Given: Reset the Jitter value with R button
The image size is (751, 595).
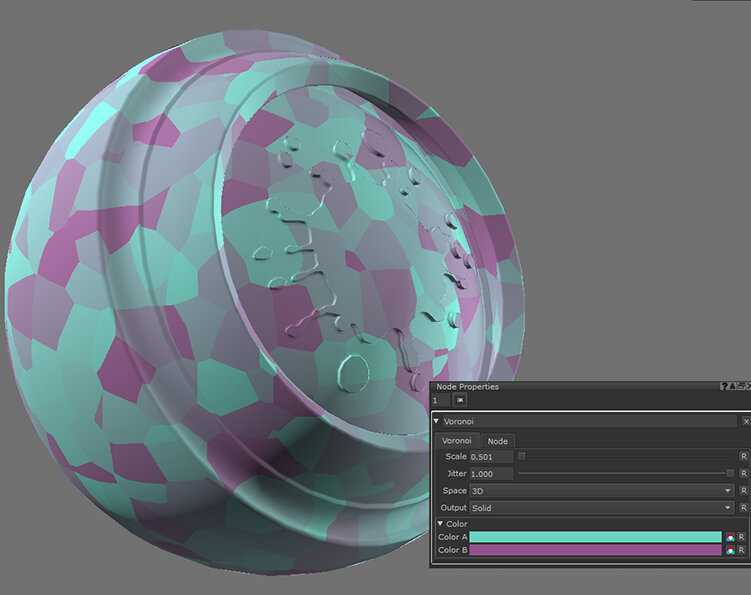Looking at the screenshot, I should click(x=743, y=473).
